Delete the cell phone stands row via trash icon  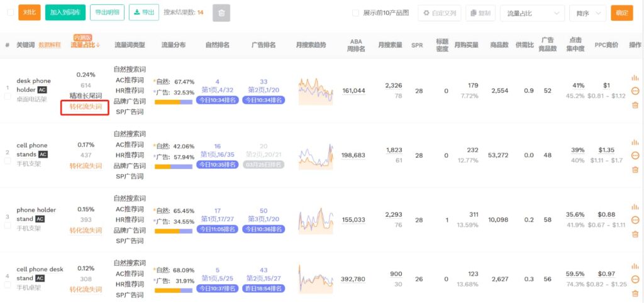click(635, 170)
